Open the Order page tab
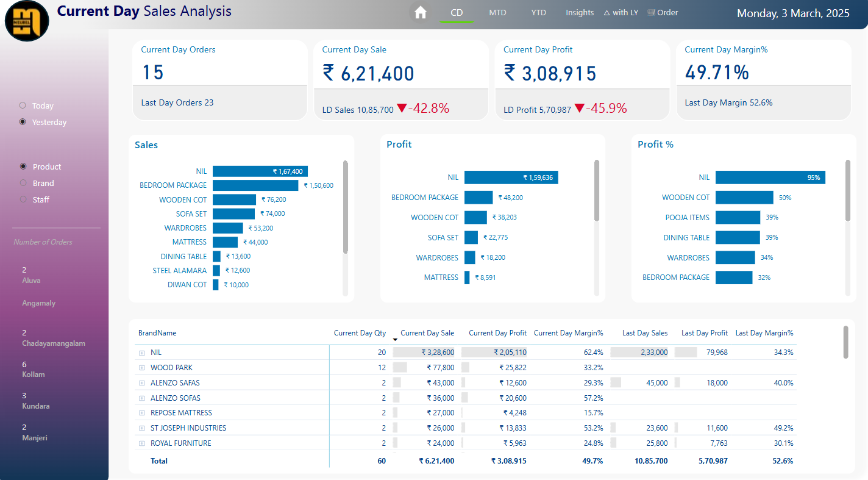The height and width of the screenshot is (480, 868). click(x=667, y=13)
